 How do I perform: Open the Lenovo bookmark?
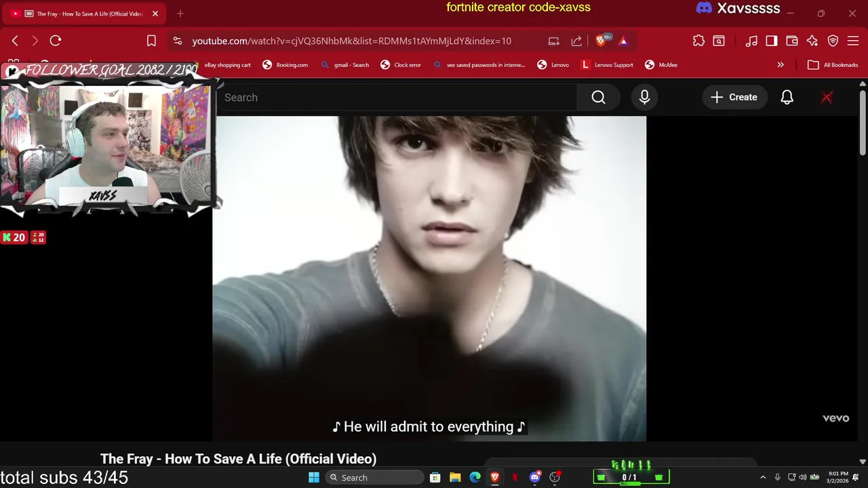click(553, 65)
